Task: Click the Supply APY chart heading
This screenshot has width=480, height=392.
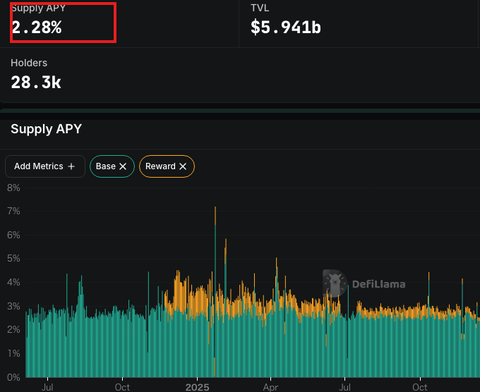Action: [x=46, y=129]
